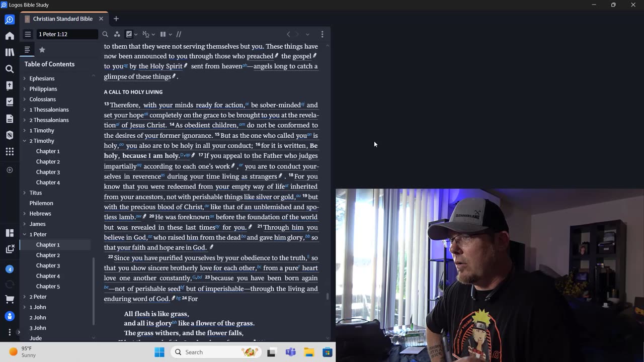This screenshot has height=362, width=644.
Task: Click the Bible text pane scrollbar
Action: click(328, 296)
